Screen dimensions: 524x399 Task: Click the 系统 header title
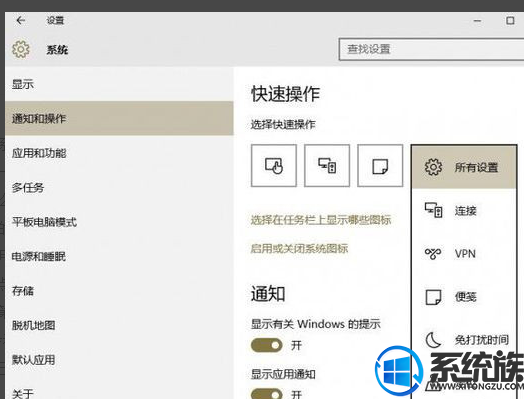click(57, 50)
